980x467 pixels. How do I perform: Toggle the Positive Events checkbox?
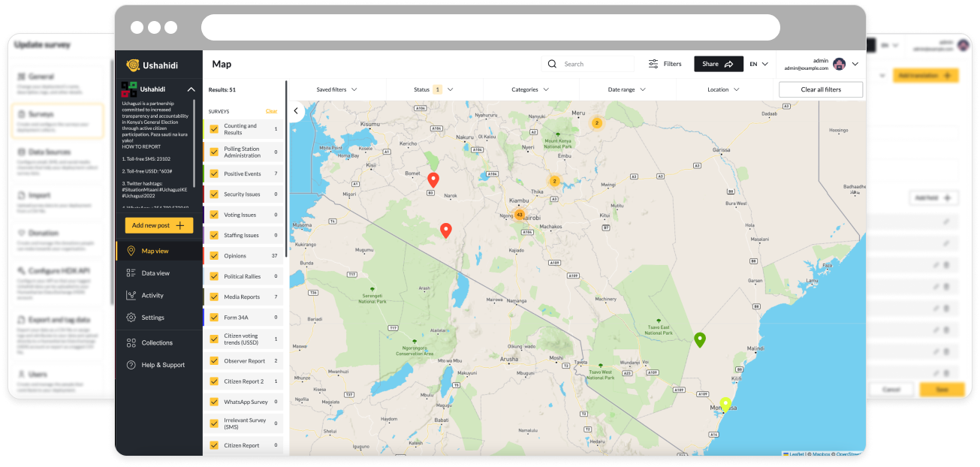pyautogui.click(x=214, y=173)
